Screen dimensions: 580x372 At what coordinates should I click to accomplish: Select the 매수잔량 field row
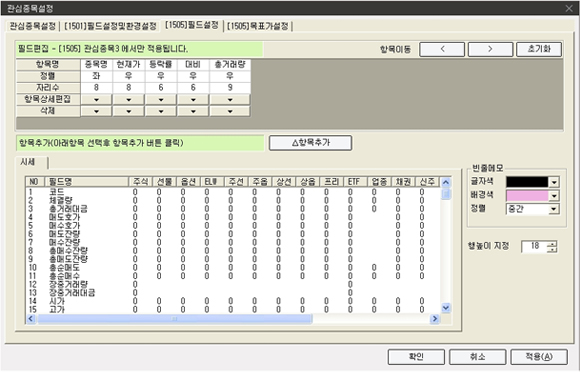point(233,242)
